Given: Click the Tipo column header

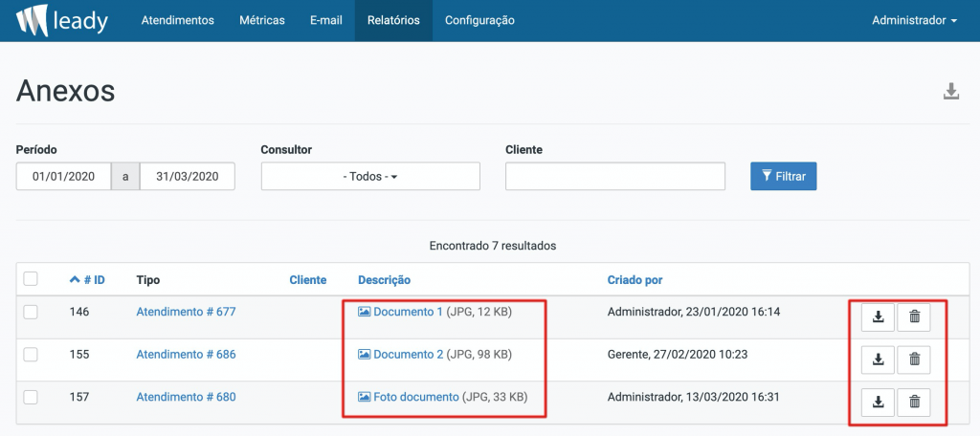Looking at the screenshot, I should pos(148,280).
